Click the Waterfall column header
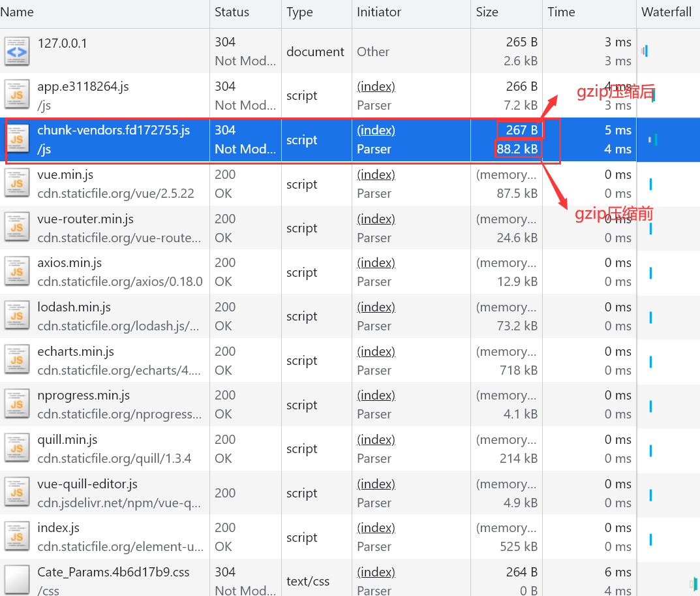700x596 pixels. coord(666,12)
